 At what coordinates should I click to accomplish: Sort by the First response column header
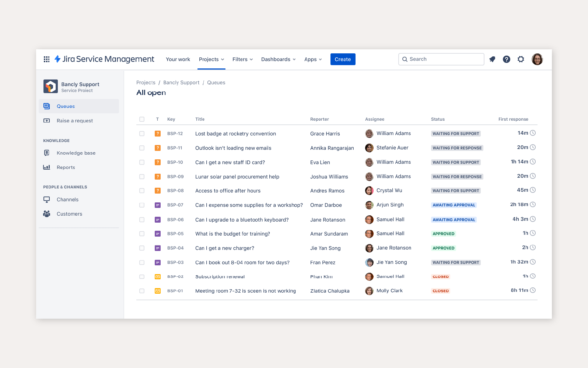tap(513, 119)
